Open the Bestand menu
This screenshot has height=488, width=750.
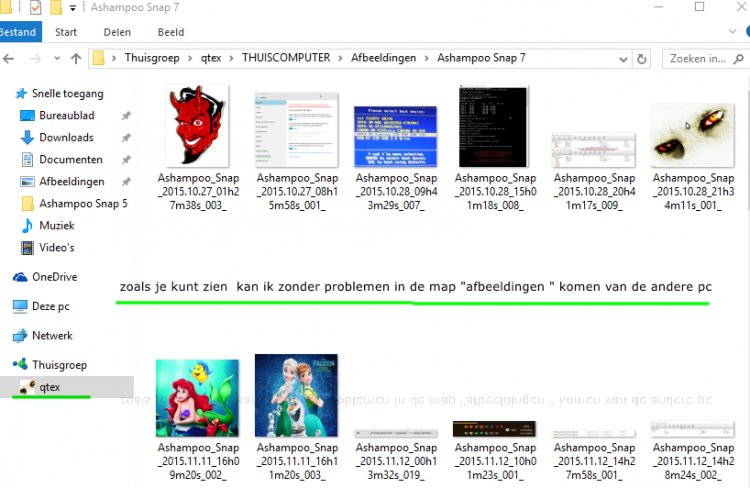click(x=19, y=31)
